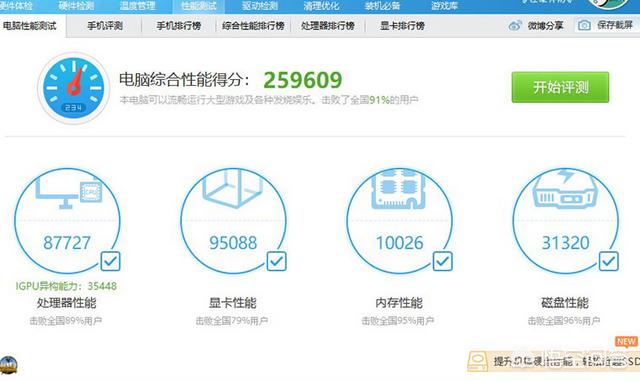The image size is (640, 381).
Task: Switch to 手机评测 tab
Action: coord(105,26)
